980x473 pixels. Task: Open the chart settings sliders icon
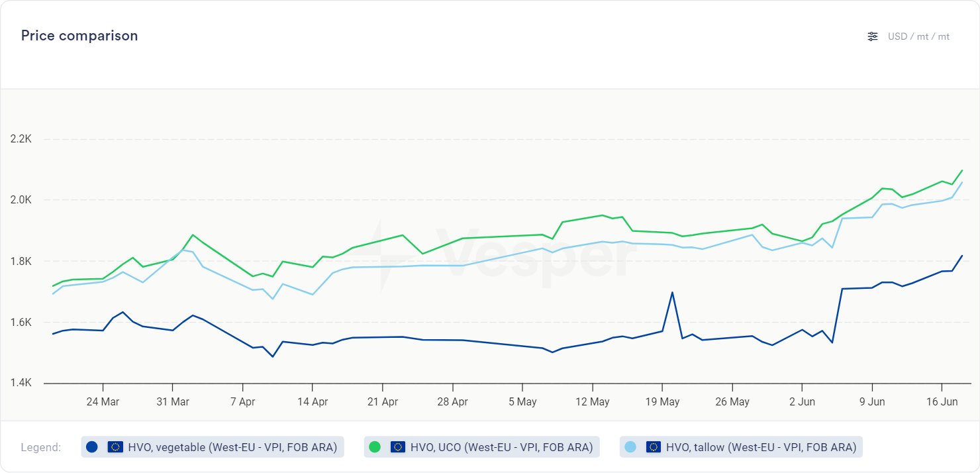(x=873, y=36)
